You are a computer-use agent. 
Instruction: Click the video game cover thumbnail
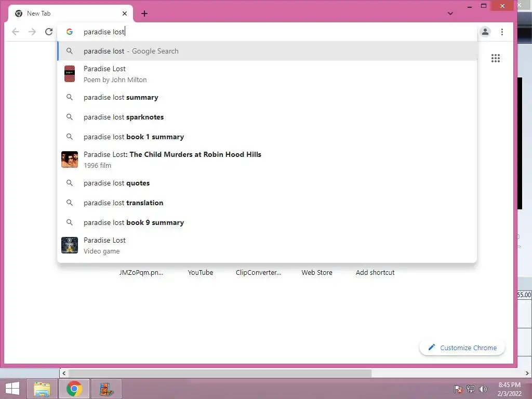tap(70, 245)
